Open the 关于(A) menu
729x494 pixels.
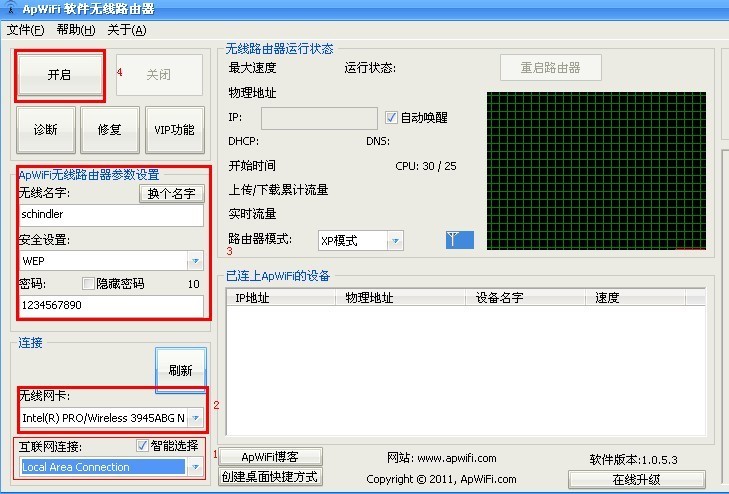pyautogui.click(x=126, y=30)
